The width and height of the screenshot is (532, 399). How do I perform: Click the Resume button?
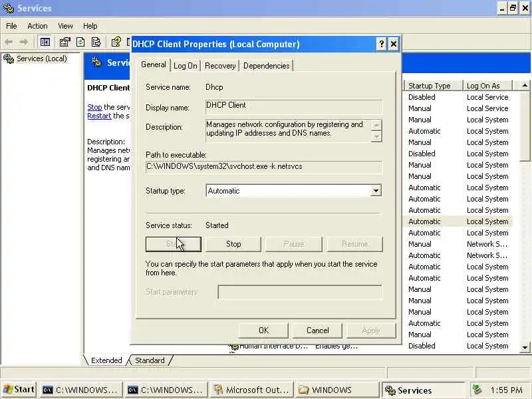(355, 244)
